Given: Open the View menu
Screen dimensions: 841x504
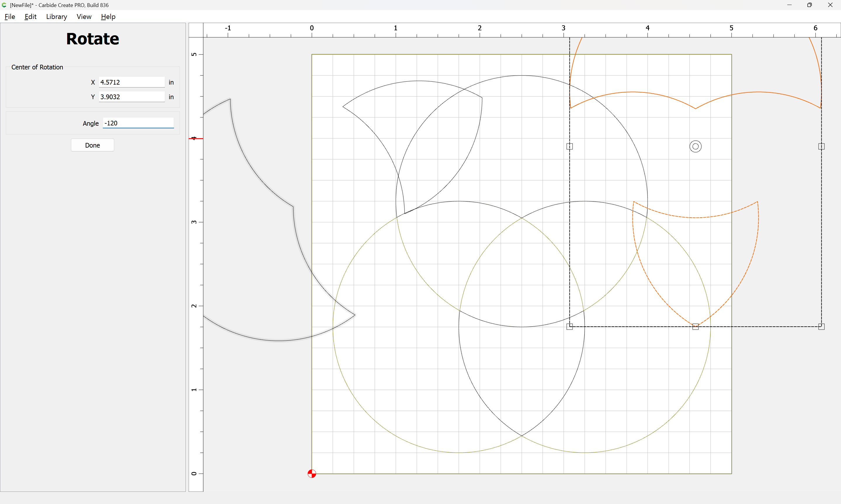Looking at the screenshot, I should tap(84, 17).
